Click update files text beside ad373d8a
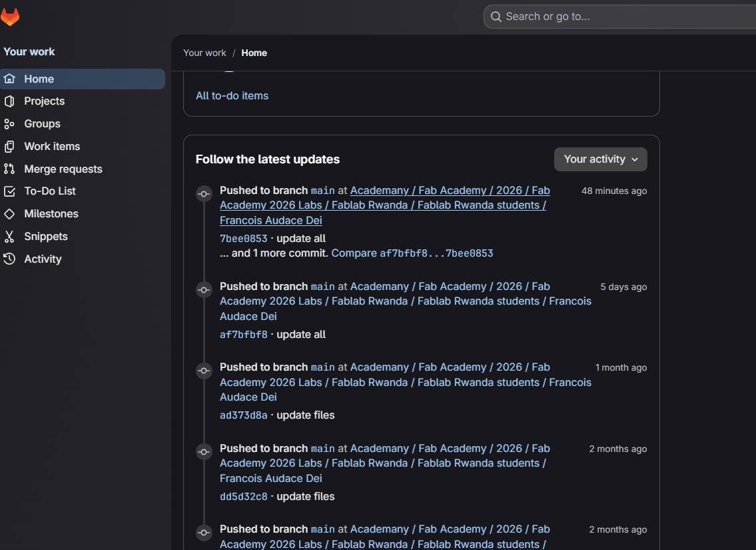 click(x=306, y=415)
